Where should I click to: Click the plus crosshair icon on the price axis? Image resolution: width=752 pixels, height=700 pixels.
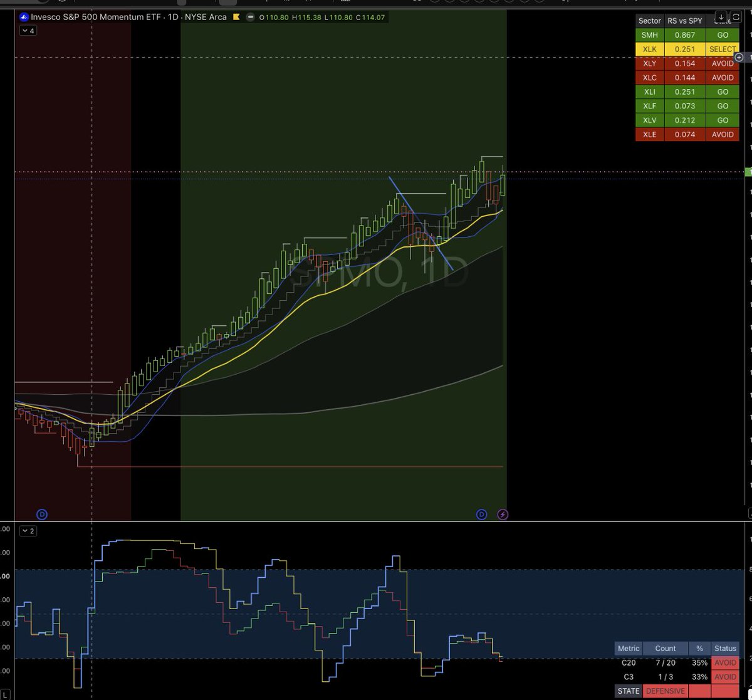click(x=739, y=57)
